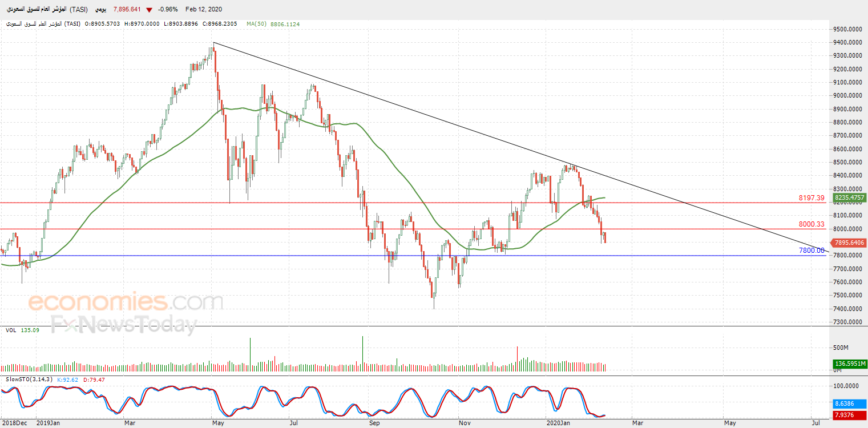The width and height of the screenshot is (868, 428).
Task: Click the 2020Jan date axis label
Action: pyautogui.click(x=559, y=423)
